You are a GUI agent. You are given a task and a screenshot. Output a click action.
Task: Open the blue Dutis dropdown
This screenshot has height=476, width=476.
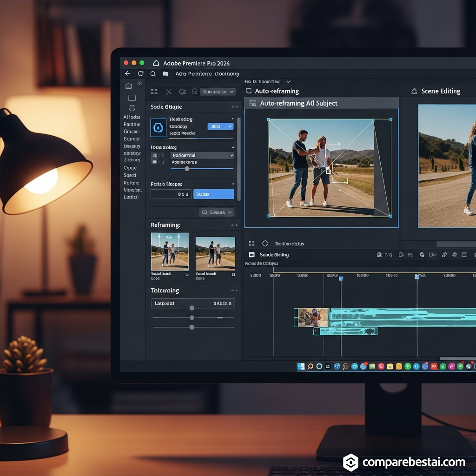click(220, 126)
